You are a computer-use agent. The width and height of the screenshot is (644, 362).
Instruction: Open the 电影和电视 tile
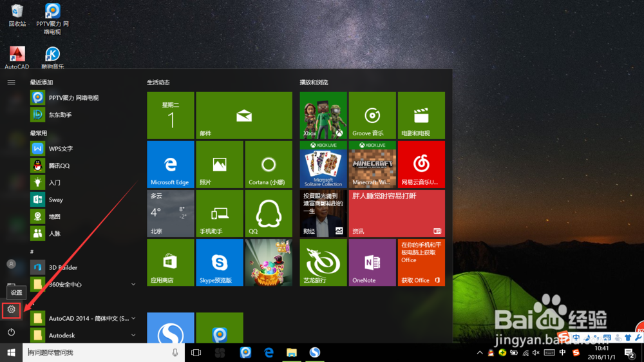(x=421, y=115)
